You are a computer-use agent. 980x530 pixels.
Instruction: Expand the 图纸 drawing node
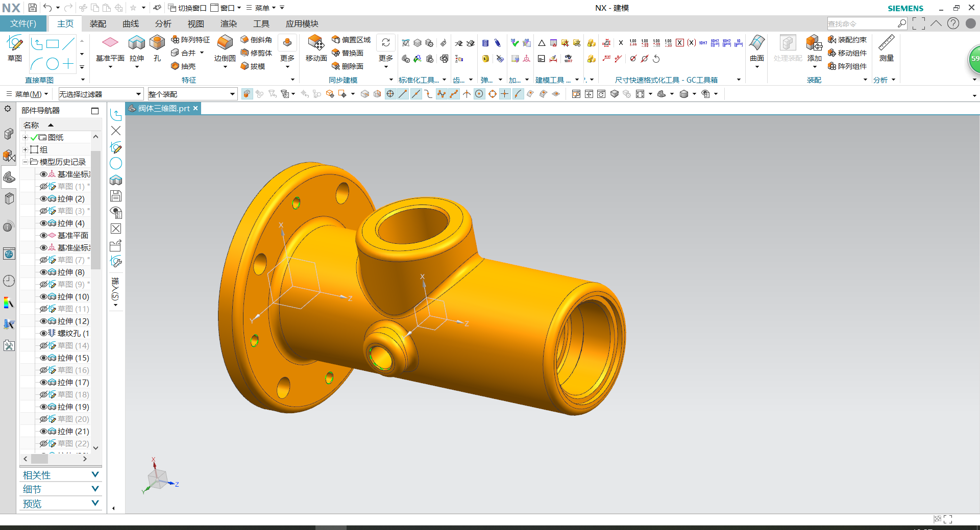[25, 138]
